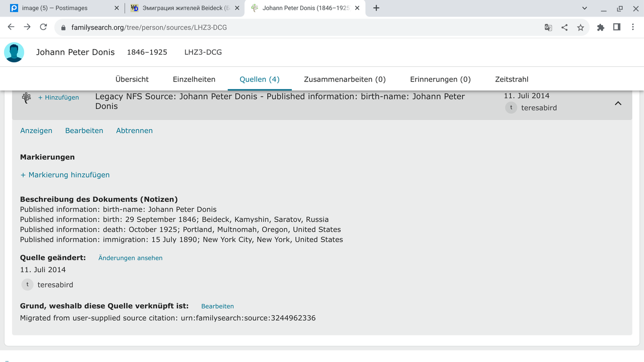Click the Anzeigen link

click(36, 131)
